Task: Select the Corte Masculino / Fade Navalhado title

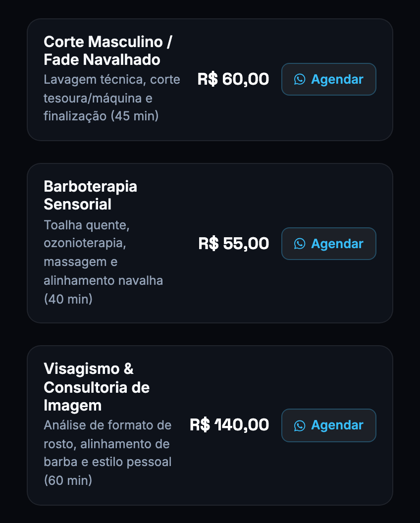Action: (108, 51)
